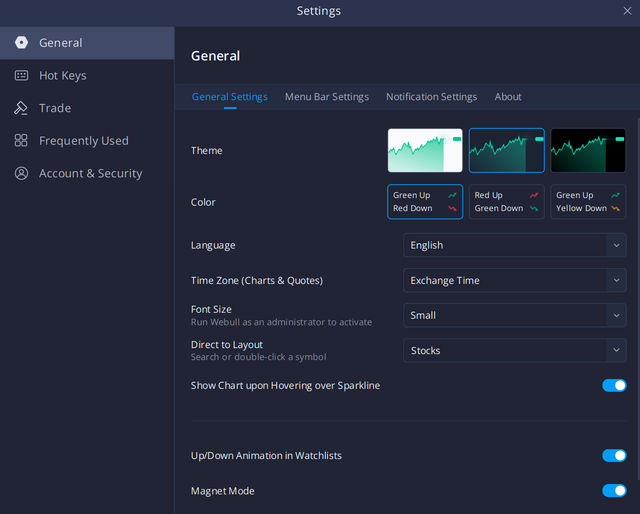
Task: Choose Green Up Yellow Down color scheme
Action: pyautogui.click(x=588, y=202)
